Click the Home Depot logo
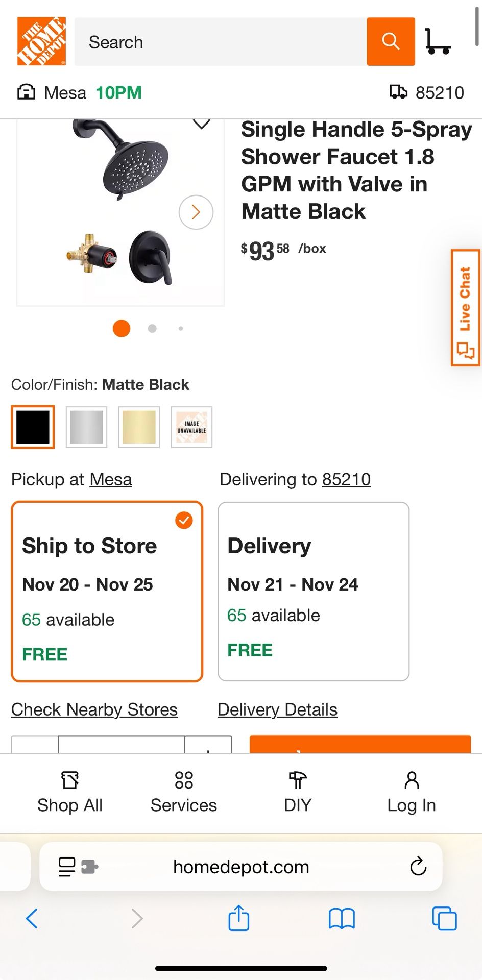Image resolution: width=482 pixels, height=980 pixels. [x=41, y=41]
